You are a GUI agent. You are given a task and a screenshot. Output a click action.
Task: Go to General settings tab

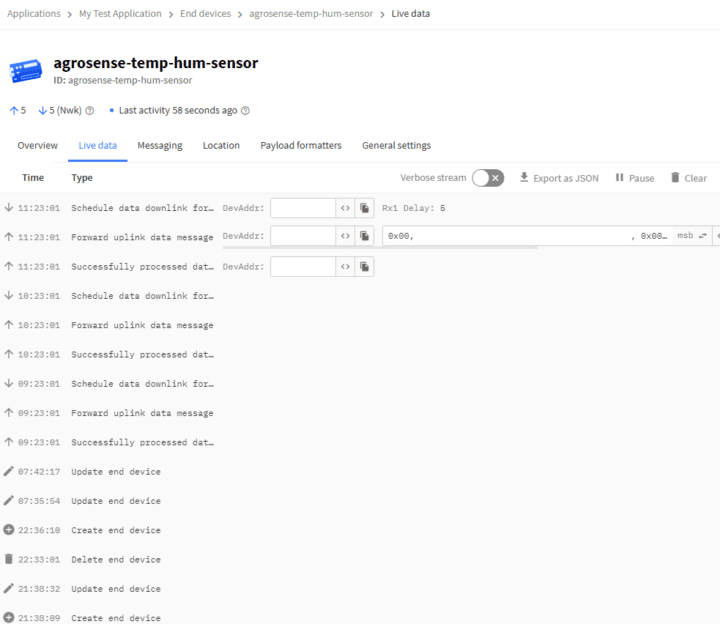click(396, 146)
